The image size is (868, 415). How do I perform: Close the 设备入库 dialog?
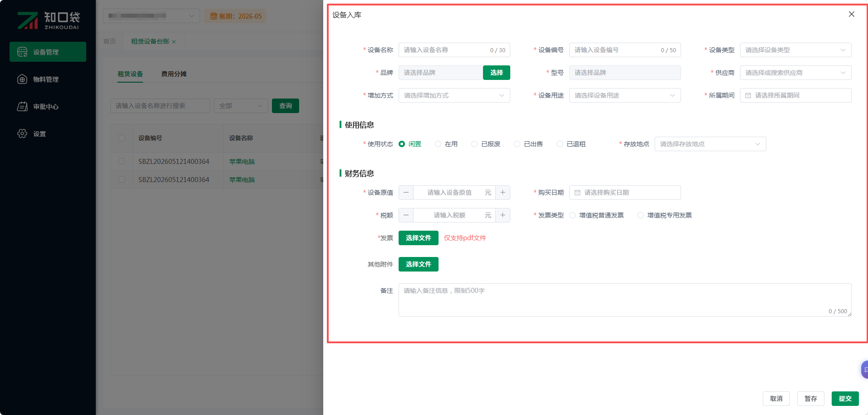[852, 14]
